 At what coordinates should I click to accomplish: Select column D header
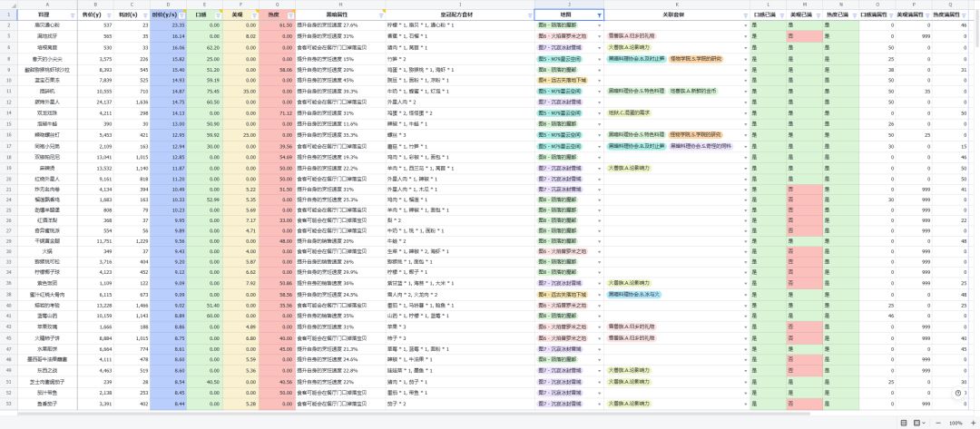point(168,5)
